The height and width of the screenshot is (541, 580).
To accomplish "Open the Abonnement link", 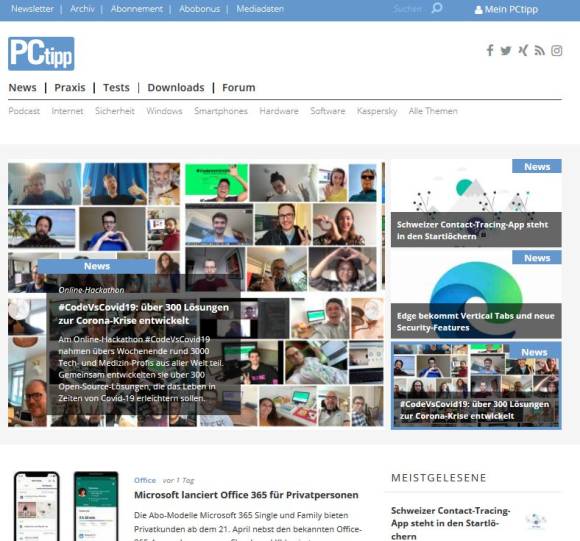I will 137,9.
